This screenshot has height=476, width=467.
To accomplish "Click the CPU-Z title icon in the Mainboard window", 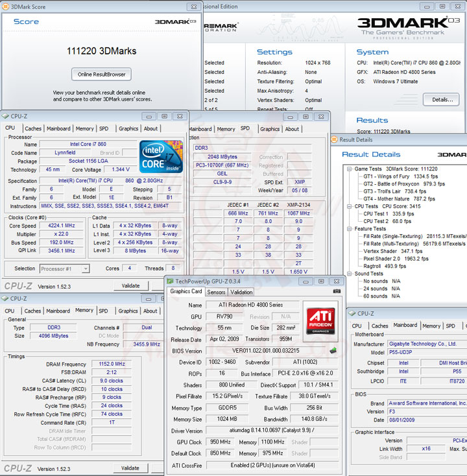I will [x=352, y=314].
